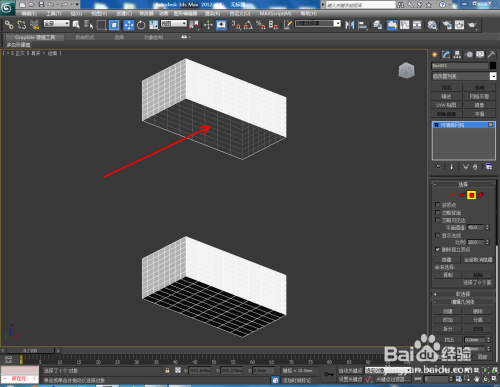Click the Edit Named Selection Sets icon
Screen dimensions: 500x387
point(287,25)
